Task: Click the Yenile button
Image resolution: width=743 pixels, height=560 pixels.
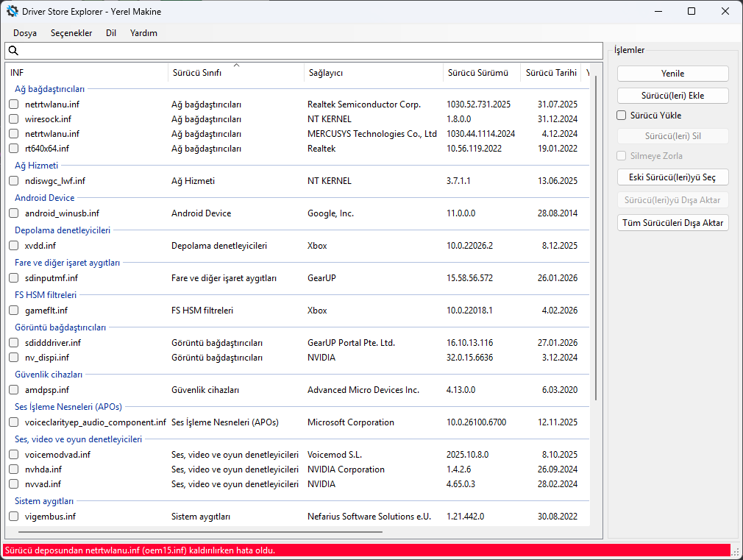Action: pyautogui.click(x=672, y=74)
